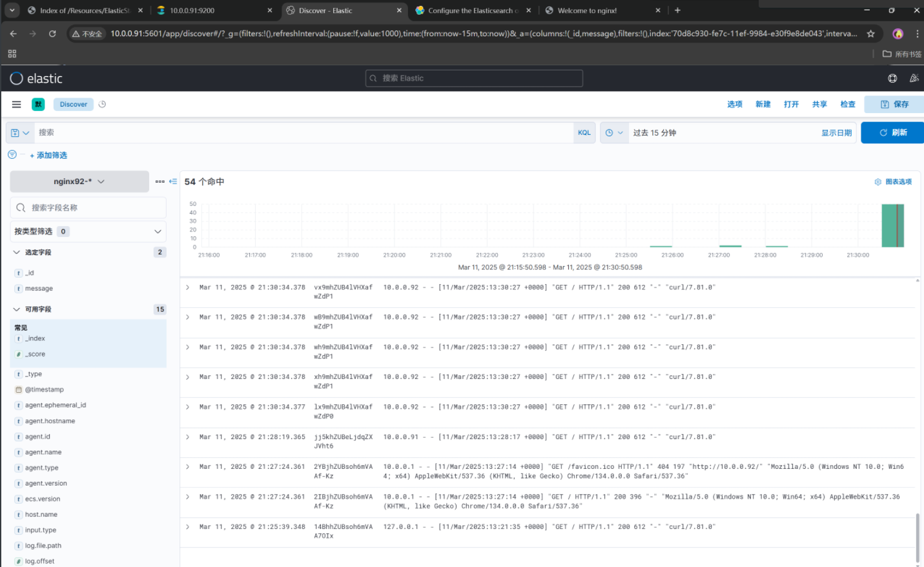Open nginx92-* index pattern dropdown

(x=79, y=181)
